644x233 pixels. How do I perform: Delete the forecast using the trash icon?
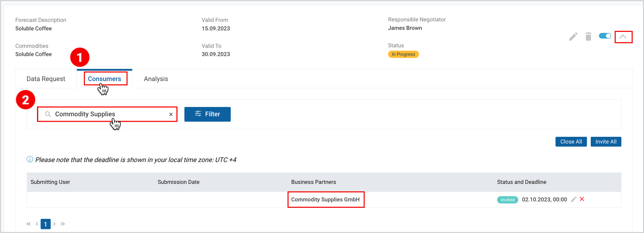(x=588, y=37)
